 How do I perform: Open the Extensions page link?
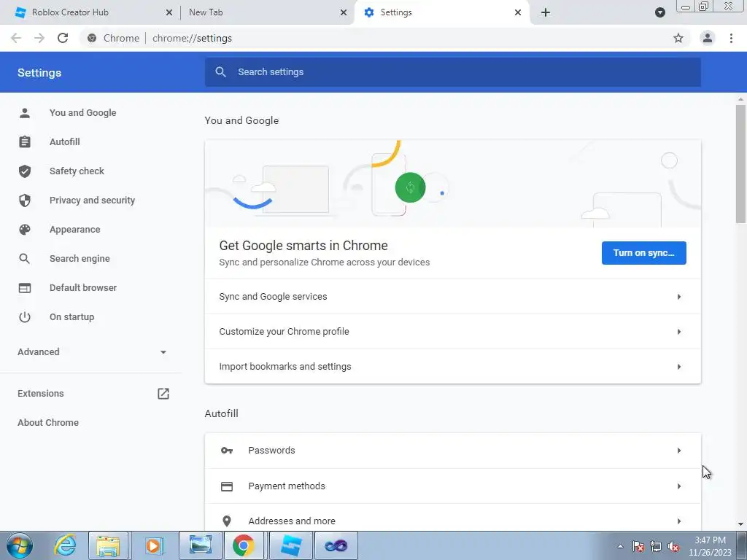[41, 394]
